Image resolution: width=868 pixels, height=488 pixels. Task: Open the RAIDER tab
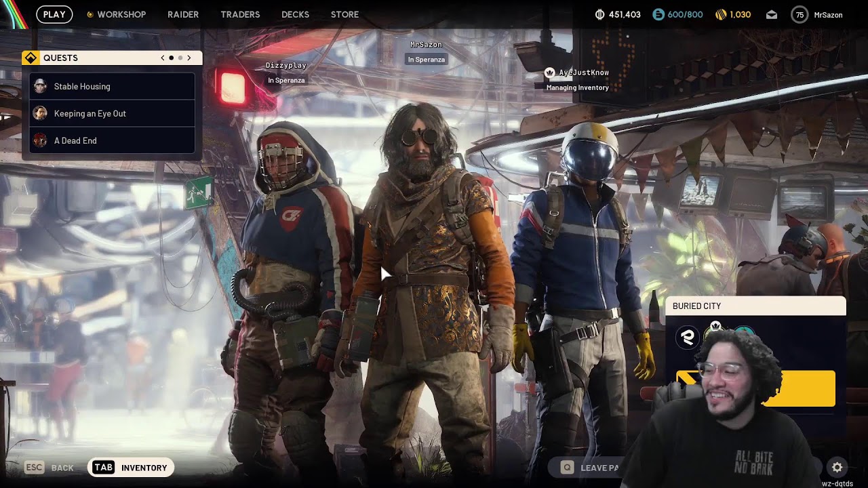point(183,14)
